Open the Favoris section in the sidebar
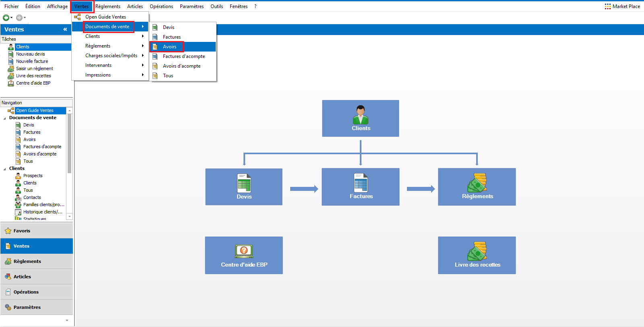 point(37,231)
